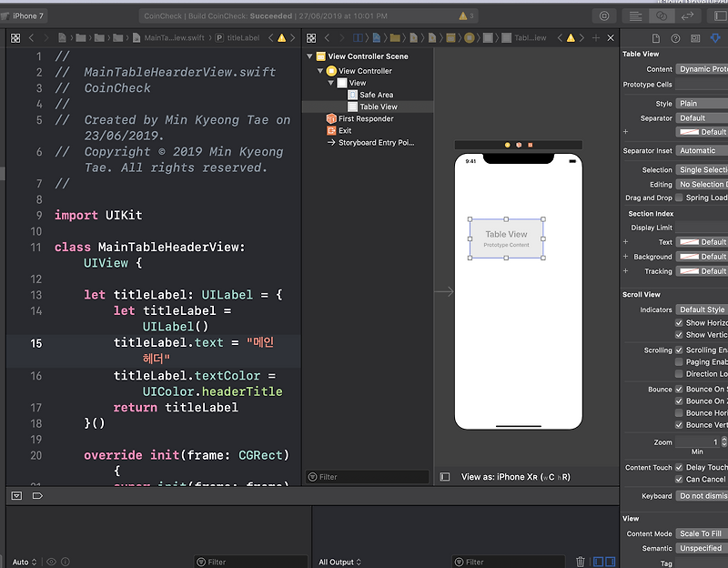The width and height of the screenshot is (728, 568).
Task: Open the File inspector
Action: click(x=656, y=37)
